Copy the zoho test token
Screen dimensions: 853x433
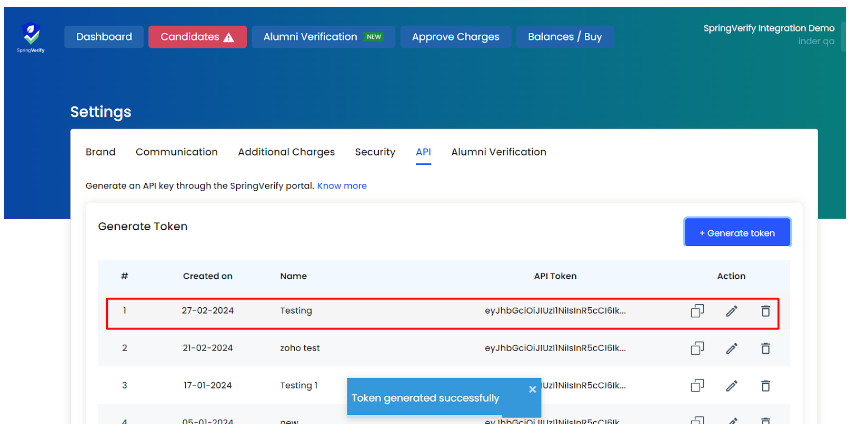[x=697, y=348]
